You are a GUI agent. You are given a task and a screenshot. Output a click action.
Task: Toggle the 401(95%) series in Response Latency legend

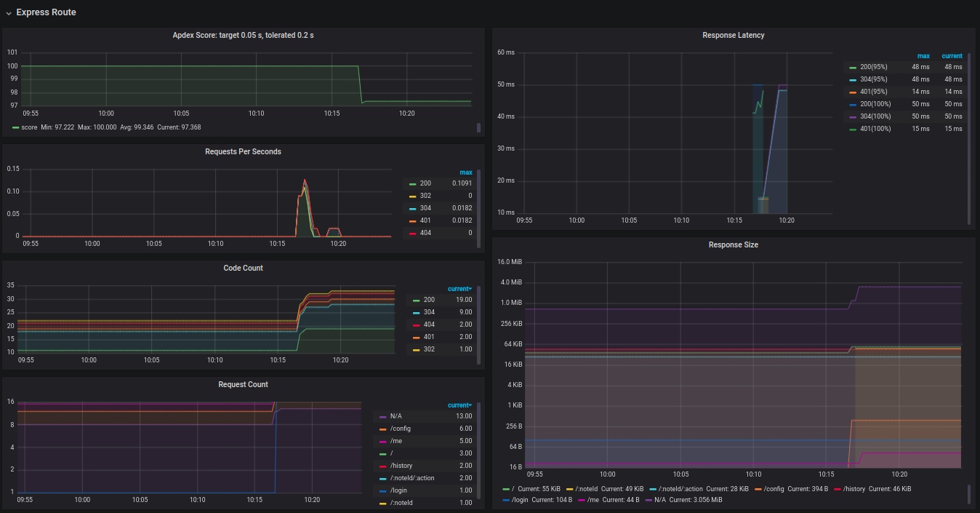click(x=874, y=92)
